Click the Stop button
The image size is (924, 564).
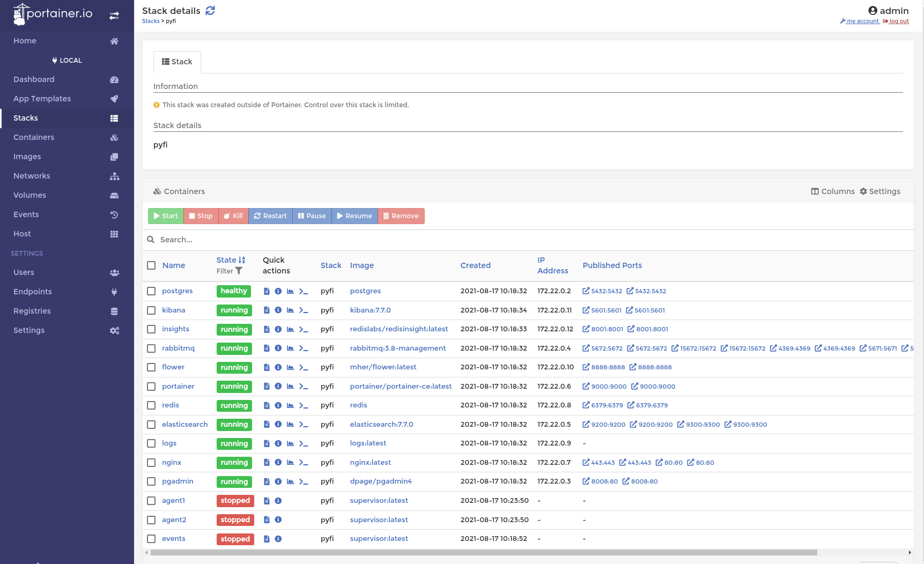[201, 216]
